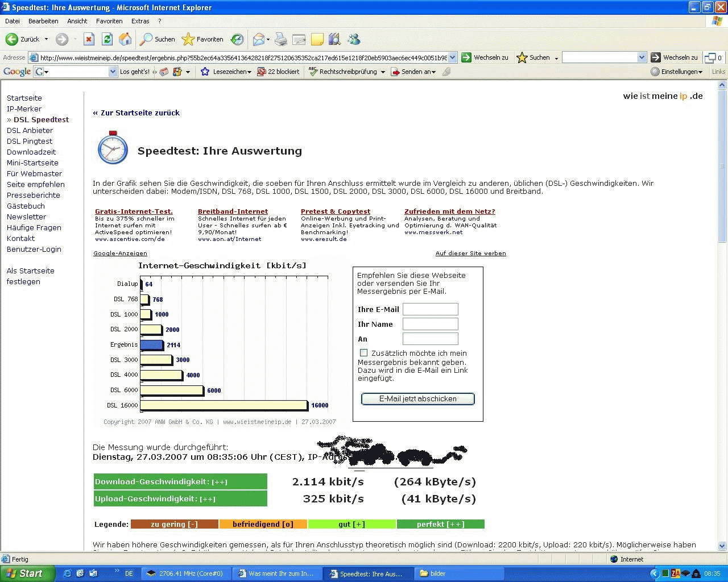
Task: Click the An recipient input field
Action: pos(431,339)
